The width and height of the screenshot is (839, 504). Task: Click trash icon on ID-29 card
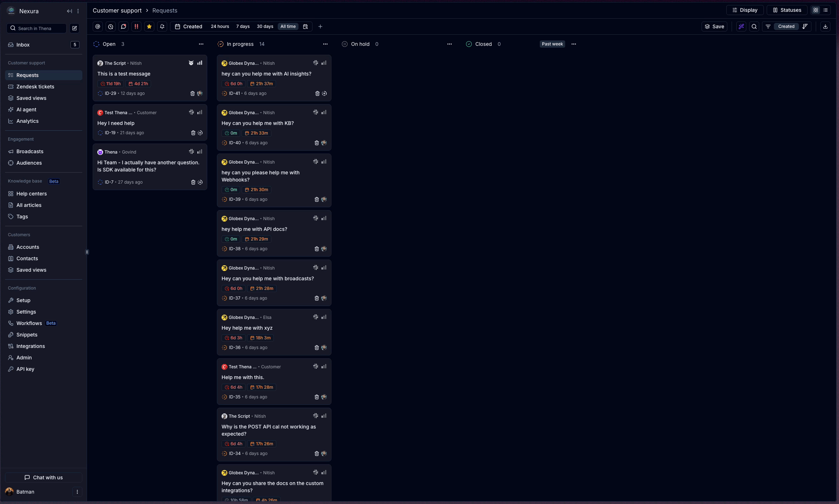click(193, 93)
